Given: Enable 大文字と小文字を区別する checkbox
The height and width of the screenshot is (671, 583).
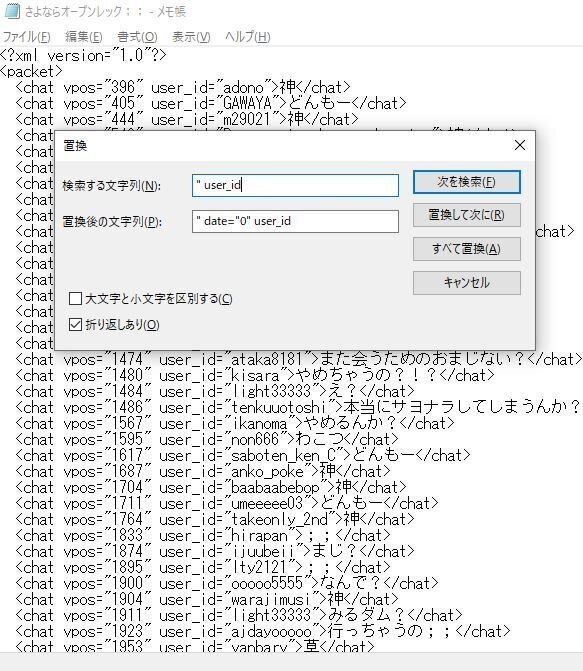Looking at the screenshot, I should (75, 298).
